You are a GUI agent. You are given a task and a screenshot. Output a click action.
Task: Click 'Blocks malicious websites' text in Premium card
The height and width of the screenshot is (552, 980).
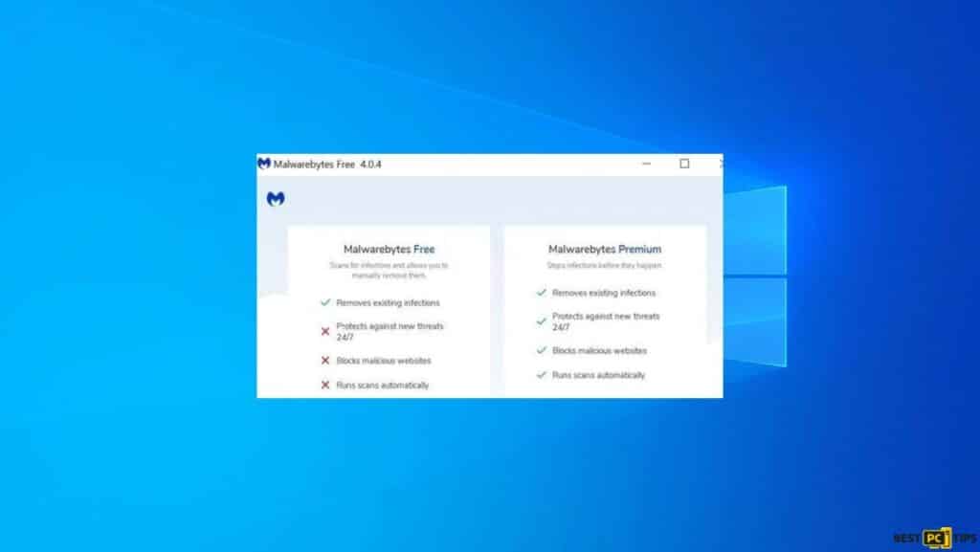click(x=599, y=351)
